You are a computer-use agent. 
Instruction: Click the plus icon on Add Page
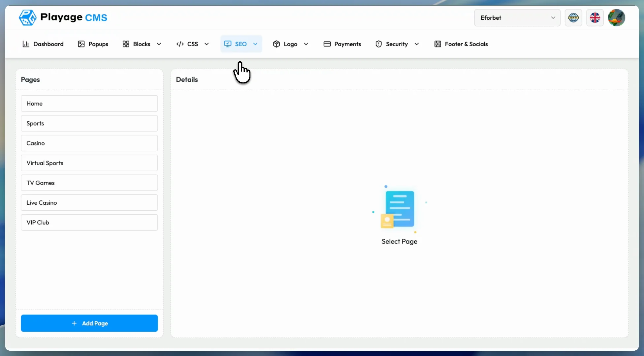74,323
